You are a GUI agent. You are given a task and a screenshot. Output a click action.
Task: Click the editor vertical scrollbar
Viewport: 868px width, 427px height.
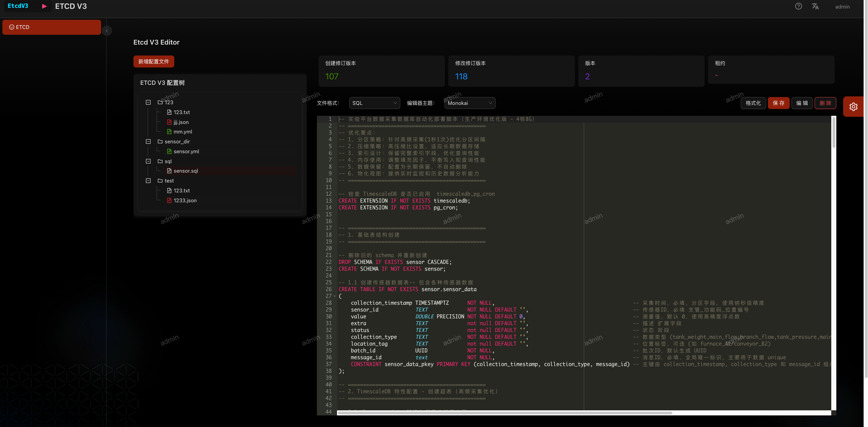point(834,133)
